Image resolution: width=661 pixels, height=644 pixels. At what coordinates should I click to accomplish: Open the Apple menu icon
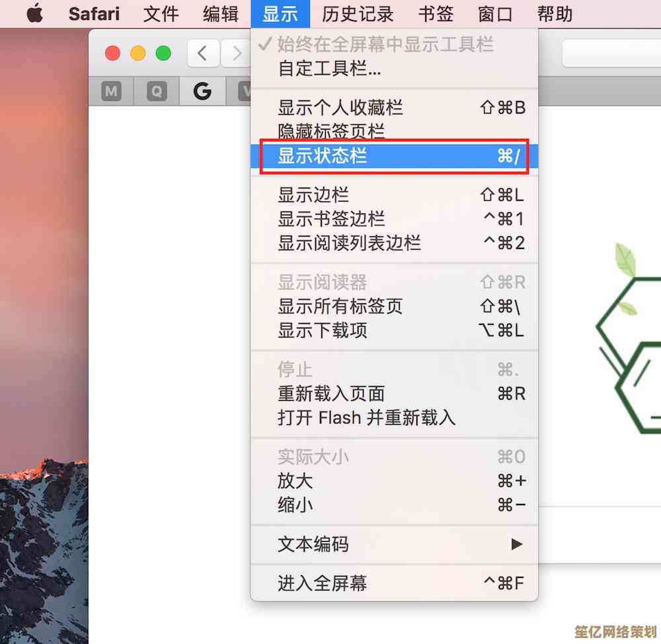coord(34,13)
